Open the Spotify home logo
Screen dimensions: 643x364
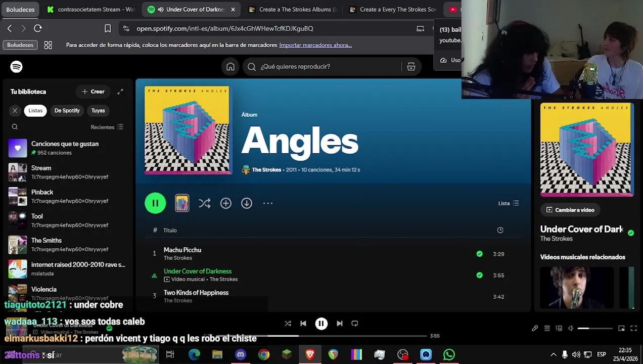point(16,67)
